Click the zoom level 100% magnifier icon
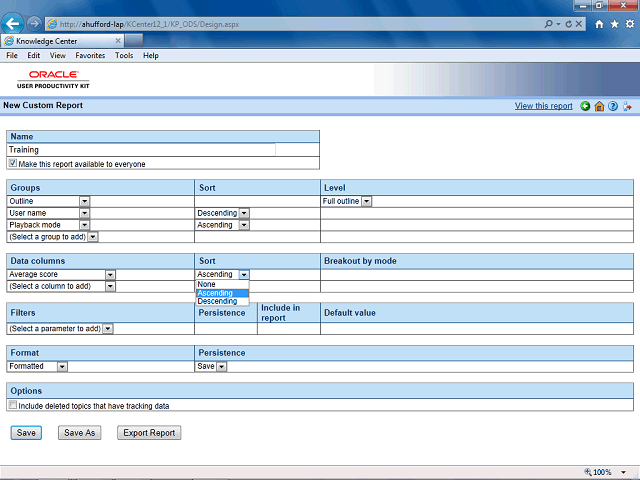The width and height of the screenshot is (640, 480). click(588, 472)
